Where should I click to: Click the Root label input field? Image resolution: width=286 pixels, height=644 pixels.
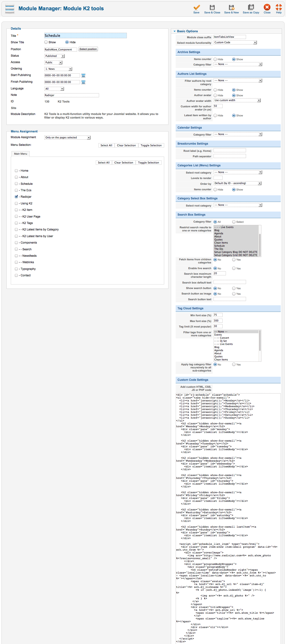[x=230, y=151]
